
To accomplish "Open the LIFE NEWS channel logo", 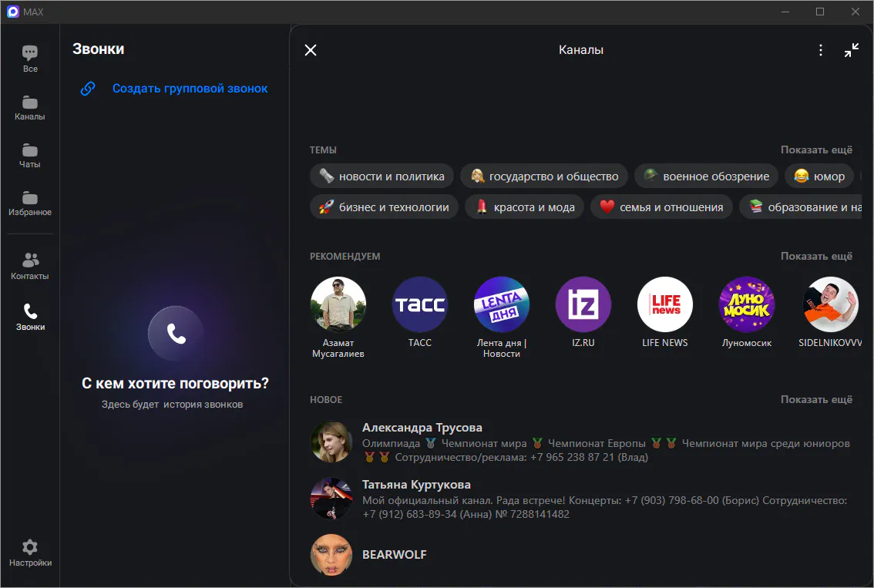I will pyautogui.click(x=665, y=304).
